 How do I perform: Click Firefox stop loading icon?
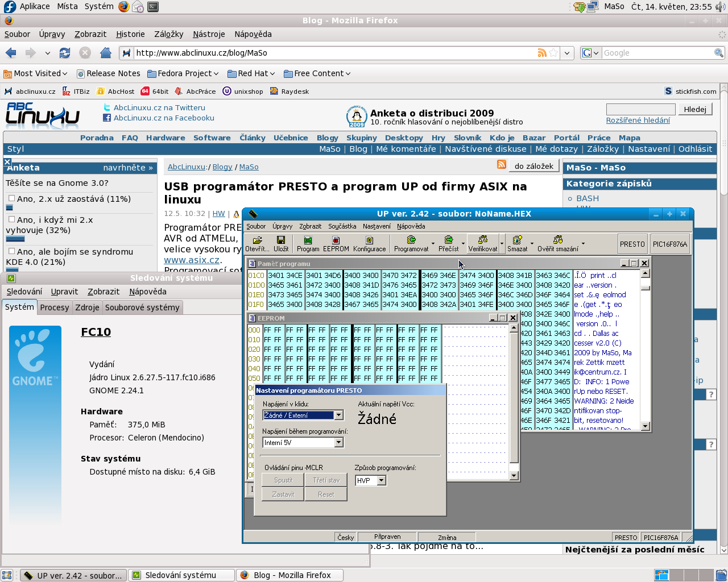(x=85, y=53)
